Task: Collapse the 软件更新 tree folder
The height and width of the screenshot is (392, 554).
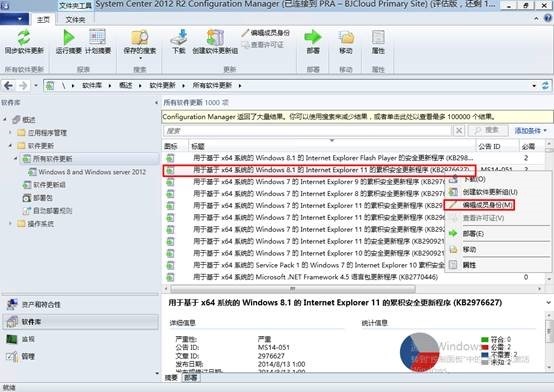Action: tap(10, 146)
